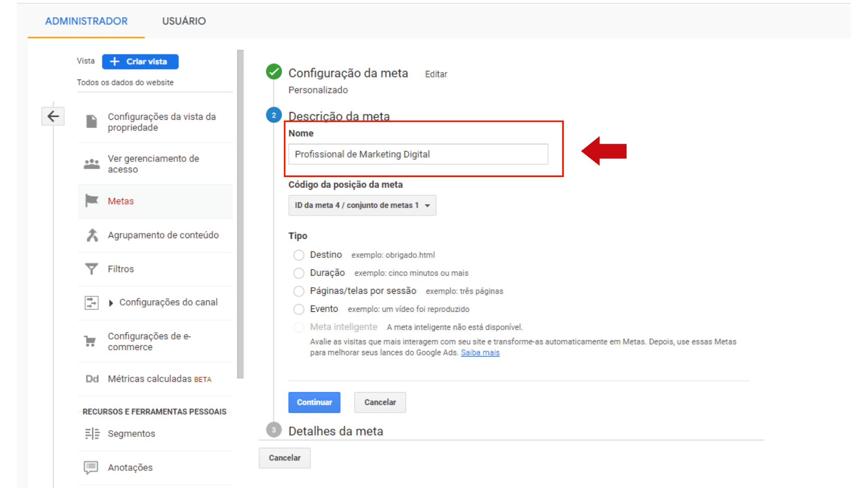The width and height of the screenshot is (868, 488).
Task: Open the ID da meta 4 dropdown
Action: coord(362,205)
